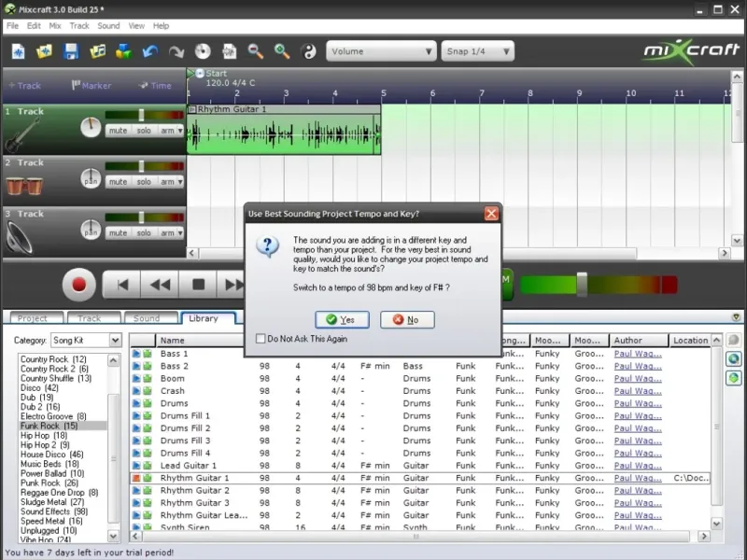The height and width of the screenshot is (560, 747).
Task: Click the Save project disk icon
Action: pos(71,51)
